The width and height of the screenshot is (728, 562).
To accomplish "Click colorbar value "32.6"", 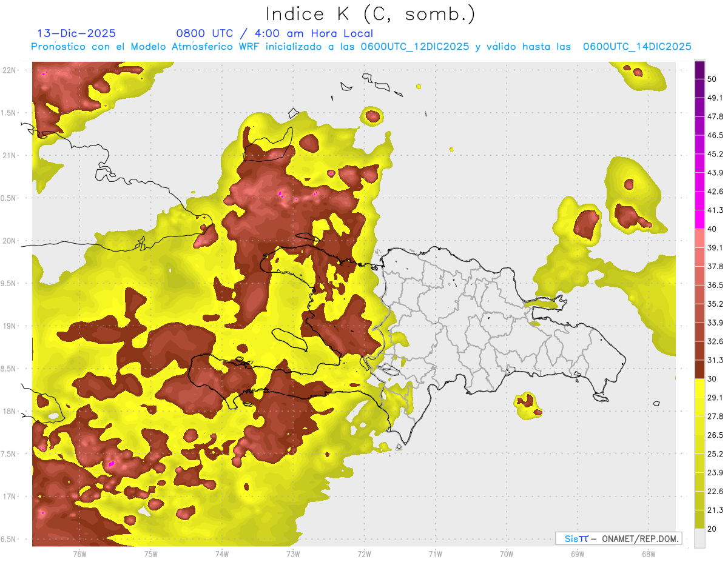I will tap(715, 341).
